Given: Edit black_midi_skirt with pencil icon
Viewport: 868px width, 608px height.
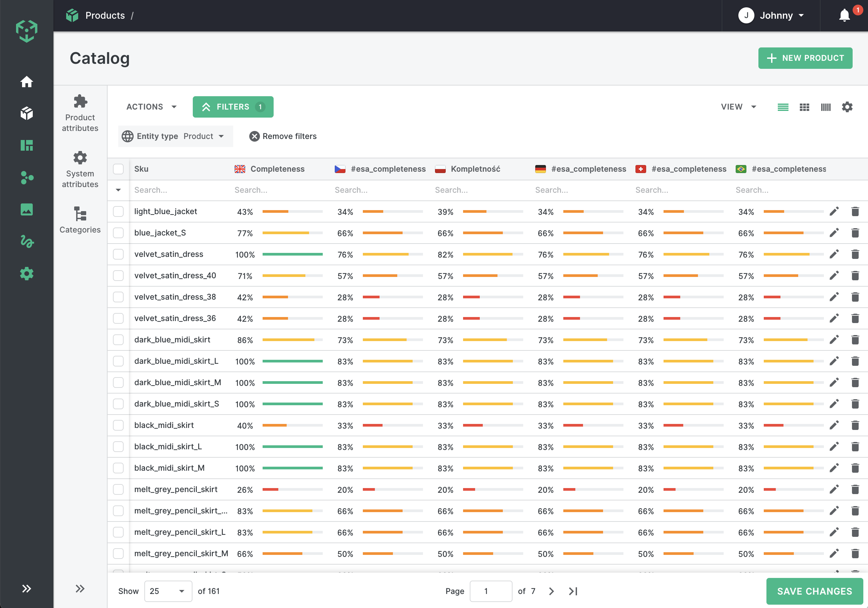Looking at the screenshot, I should pyautogui.click(x=834, y=425).
